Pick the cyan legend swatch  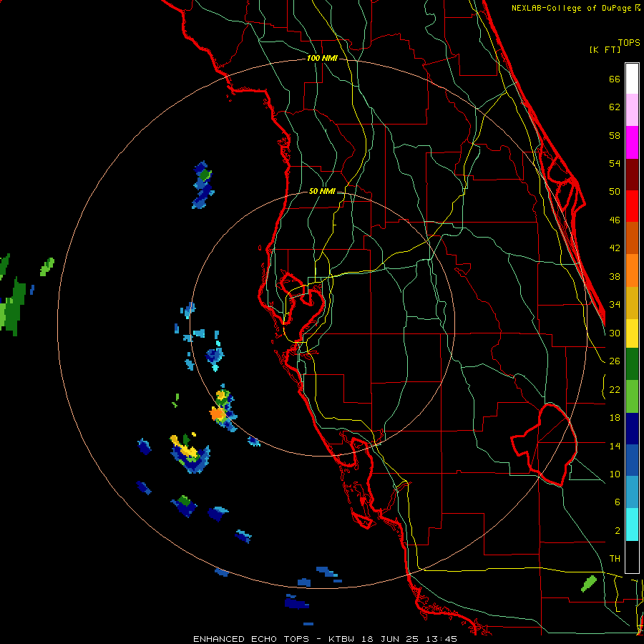[x=632, y=525]
